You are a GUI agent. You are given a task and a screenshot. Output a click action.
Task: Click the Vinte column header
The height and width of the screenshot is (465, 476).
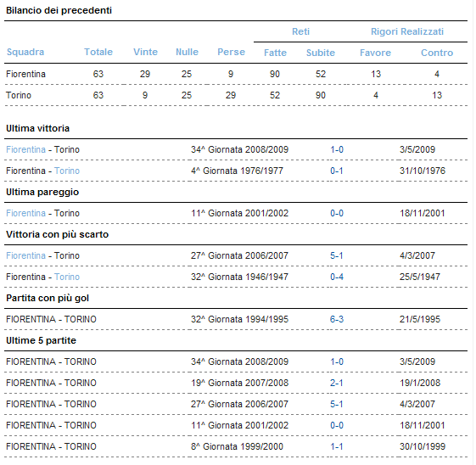click(x=145, y=52)
